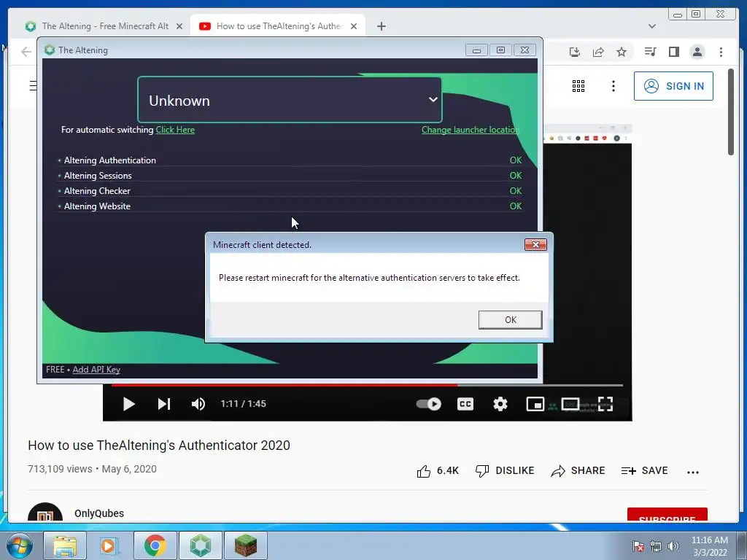Viewport: 747px width, 560px height.
Task: Select the Altening Authentication status row
Action: tap(290, 160)
